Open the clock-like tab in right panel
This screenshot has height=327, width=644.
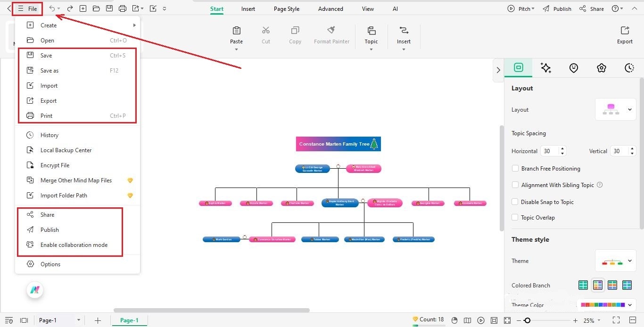(629, 68)
